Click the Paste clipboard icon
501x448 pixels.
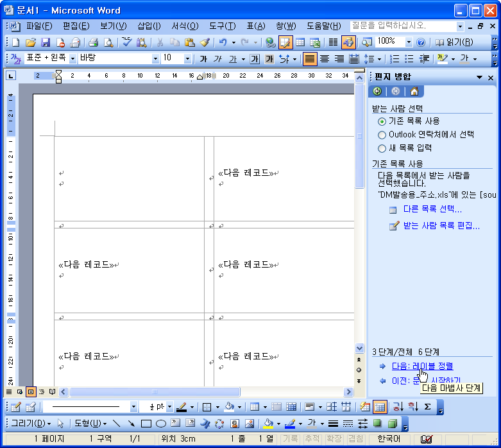[190, 42]
